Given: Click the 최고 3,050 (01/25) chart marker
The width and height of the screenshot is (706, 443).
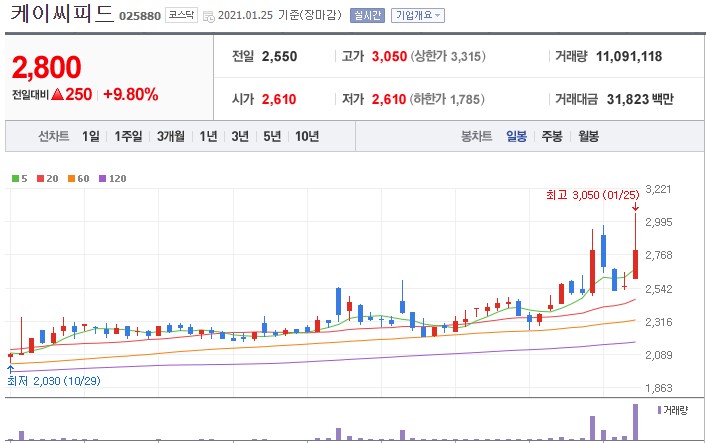Looking at the screenshot, I should (x=593, y=195).
